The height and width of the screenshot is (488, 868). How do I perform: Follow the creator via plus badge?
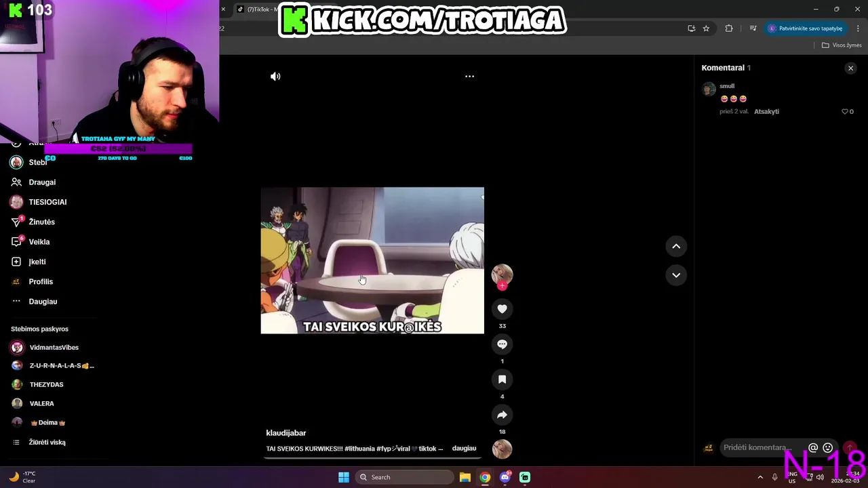point(502,286)
